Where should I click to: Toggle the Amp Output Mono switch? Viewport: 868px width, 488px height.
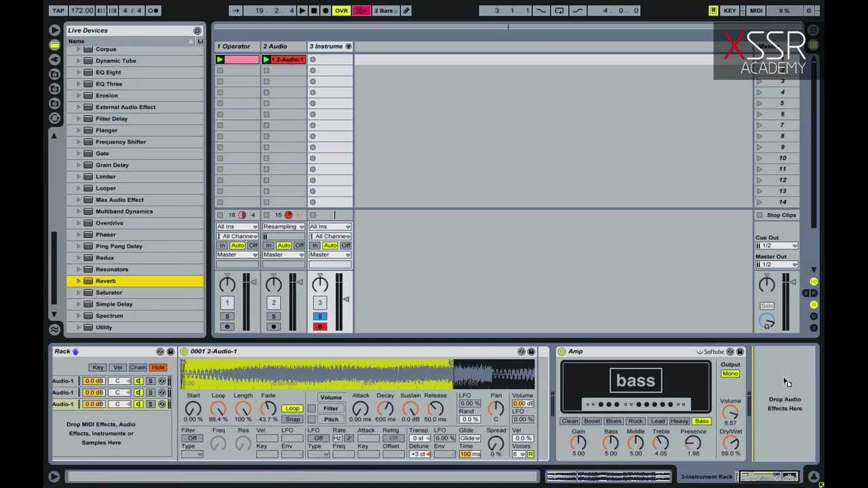[x=730, y=374]
